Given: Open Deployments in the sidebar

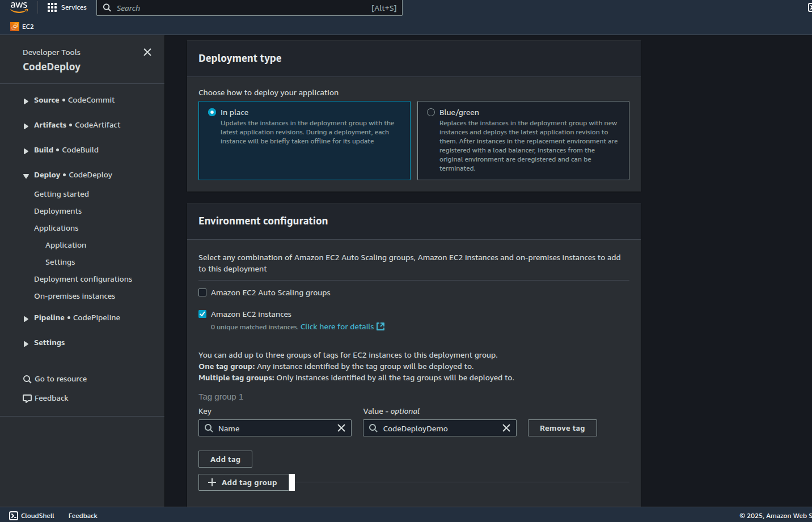Looking at the screenshot, I should (x=58, y=211).
